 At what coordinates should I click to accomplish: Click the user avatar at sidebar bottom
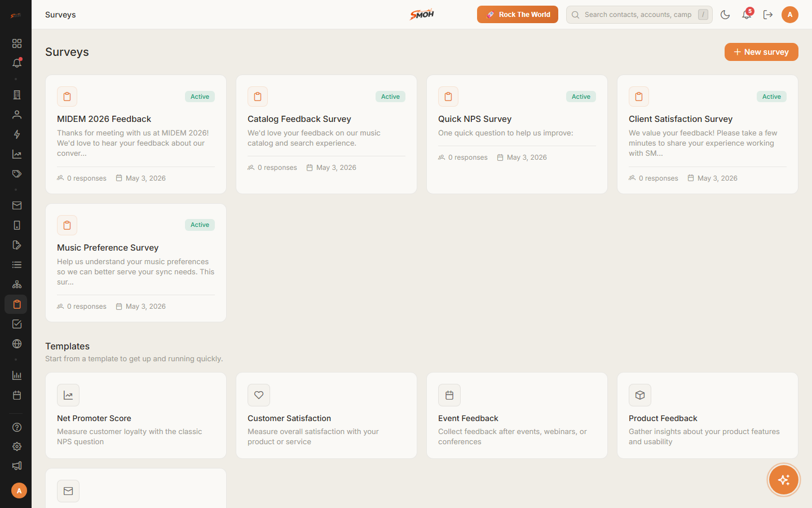click(19, 491)
